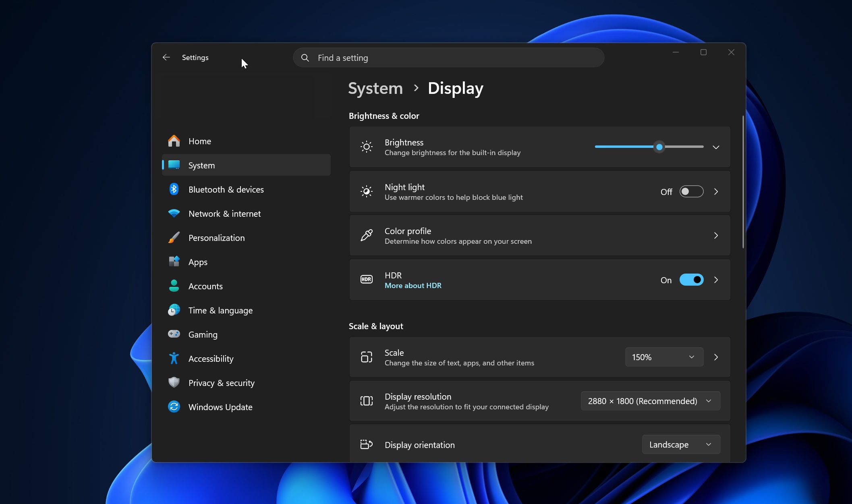852x504 pixels.
Task: Close the Settings window
Action: click(731, 52)
